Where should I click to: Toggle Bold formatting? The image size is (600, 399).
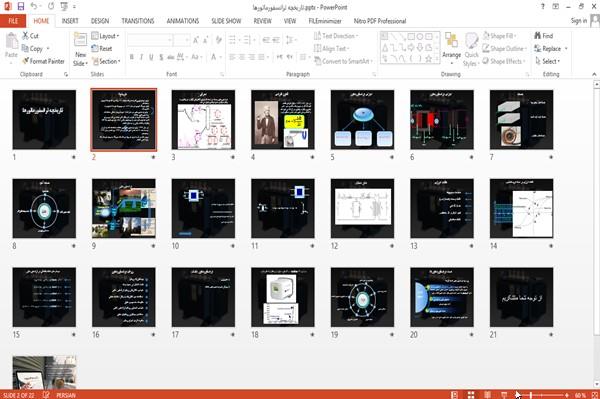tap(132, 57)
